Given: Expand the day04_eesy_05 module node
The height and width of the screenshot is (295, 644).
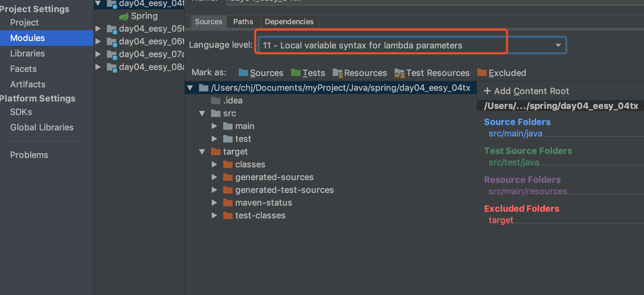Looking at the screenshot, I should click(x=98, y=29).
